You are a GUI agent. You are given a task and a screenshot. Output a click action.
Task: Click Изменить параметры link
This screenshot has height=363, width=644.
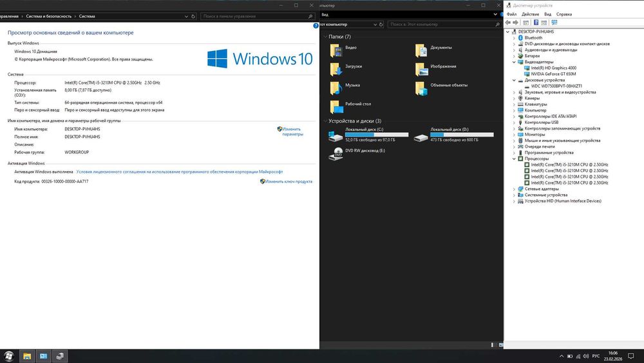pos(292,132)
